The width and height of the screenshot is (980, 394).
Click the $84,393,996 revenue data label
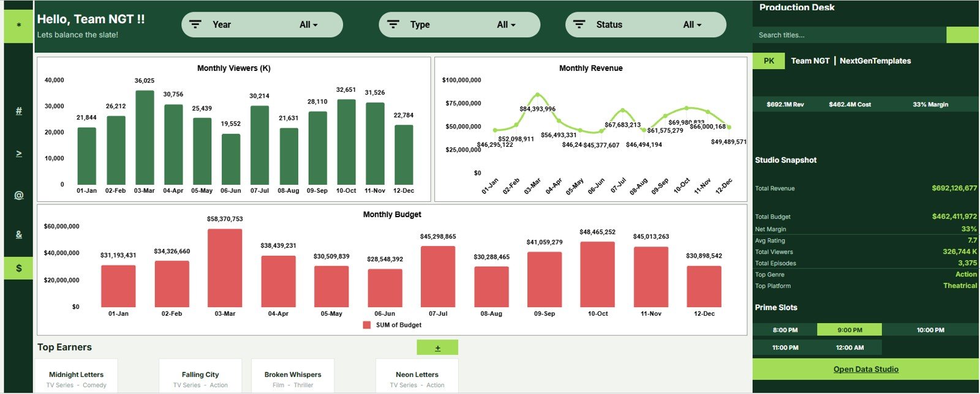[x=537, y=109]
